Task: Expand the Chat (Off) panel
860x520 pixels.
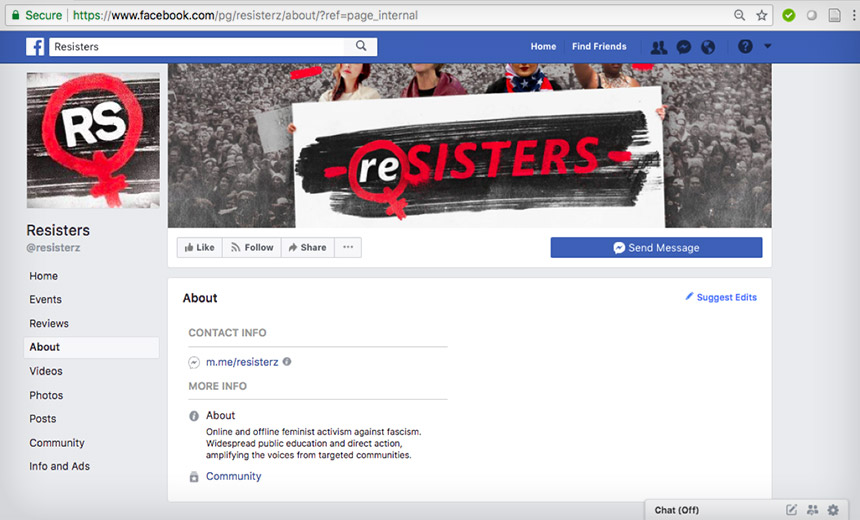Action: (676, 510)
